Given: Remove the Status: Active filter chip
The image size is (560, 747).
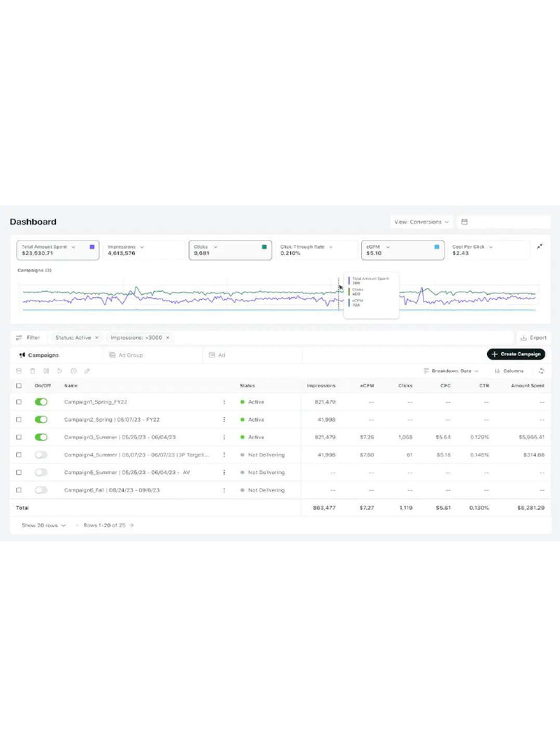Looking at the screenshot, I should click(x=97, y=337).
